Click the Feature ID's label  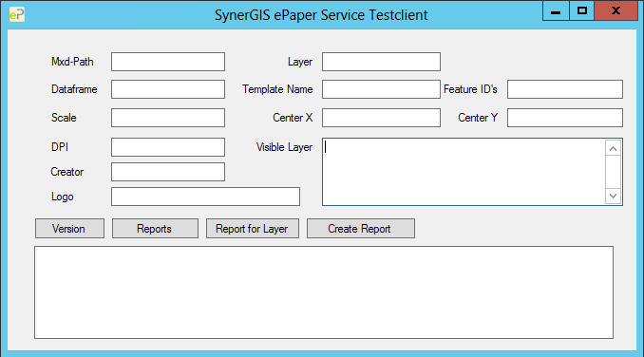click(x=470, y=89)
